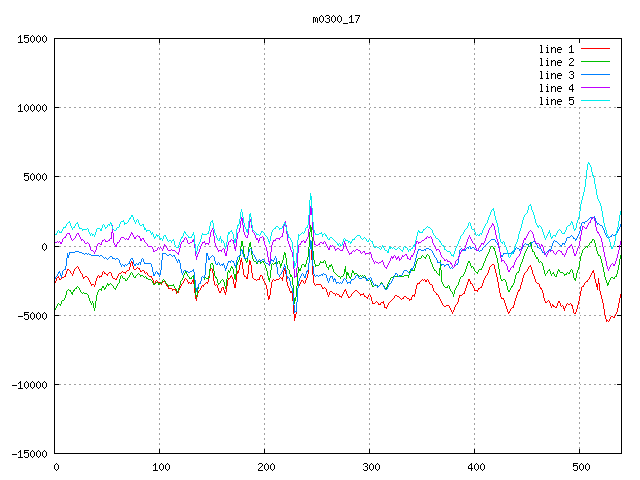Click the -15000 y-axis tick label
The height and width of the screenshot is (480, 640).
click(x=28, y=454)
